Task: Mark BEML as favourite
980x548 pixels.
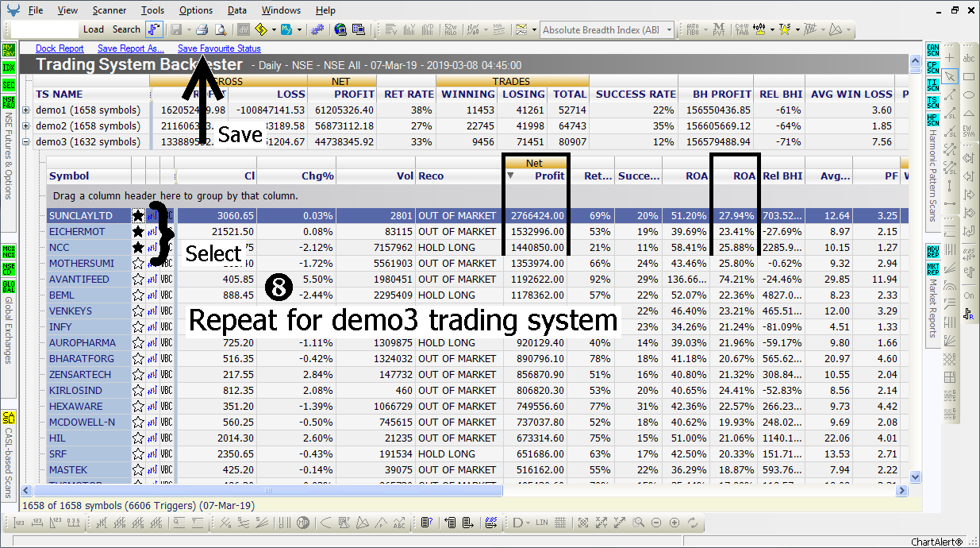Action: pos(138,295)
